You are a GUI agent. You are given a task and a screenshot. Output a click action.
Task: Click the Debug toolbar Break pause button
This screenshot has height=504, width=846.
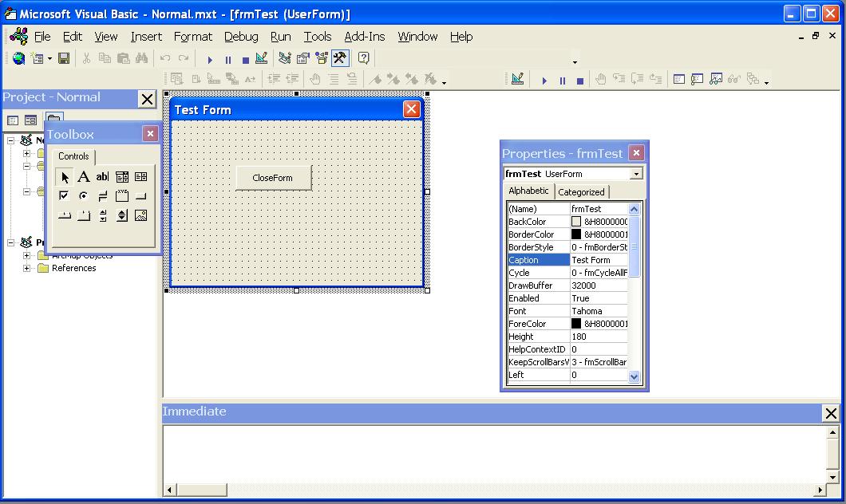pyautogui.click(x=563, y=81)
